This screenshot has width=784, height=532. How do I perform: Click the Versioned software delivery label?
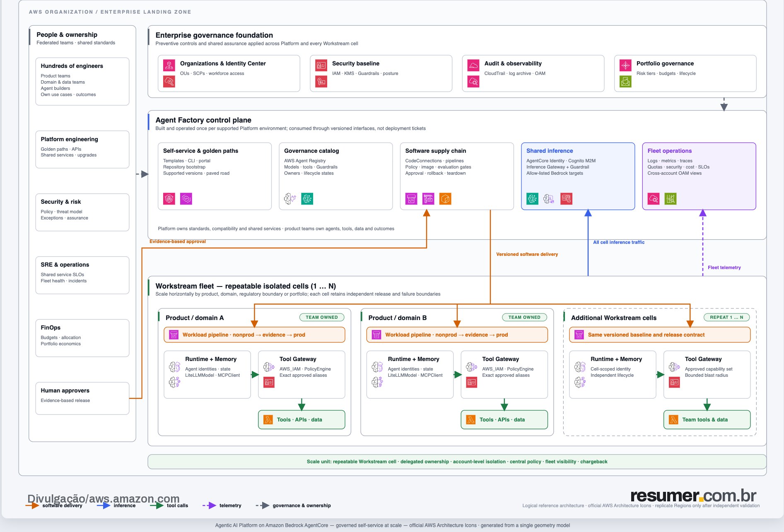527,254
